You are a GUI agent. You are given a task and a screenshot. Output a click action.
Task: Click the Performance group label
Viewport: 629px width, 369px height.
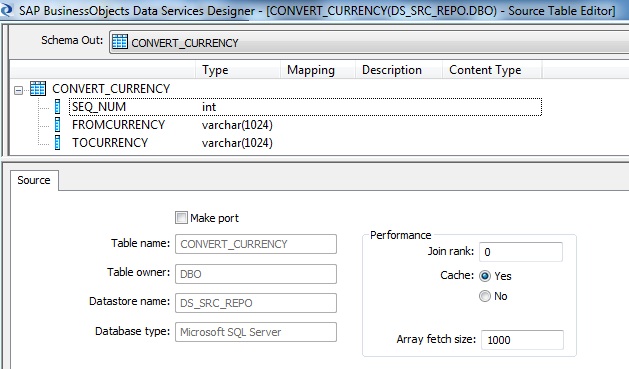coord(400,235)
